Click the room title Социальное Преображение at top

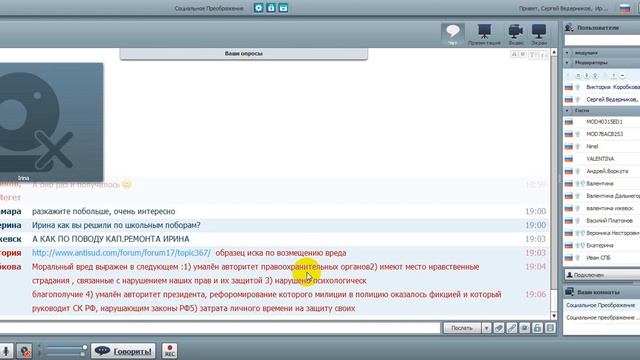pos(209,8)
